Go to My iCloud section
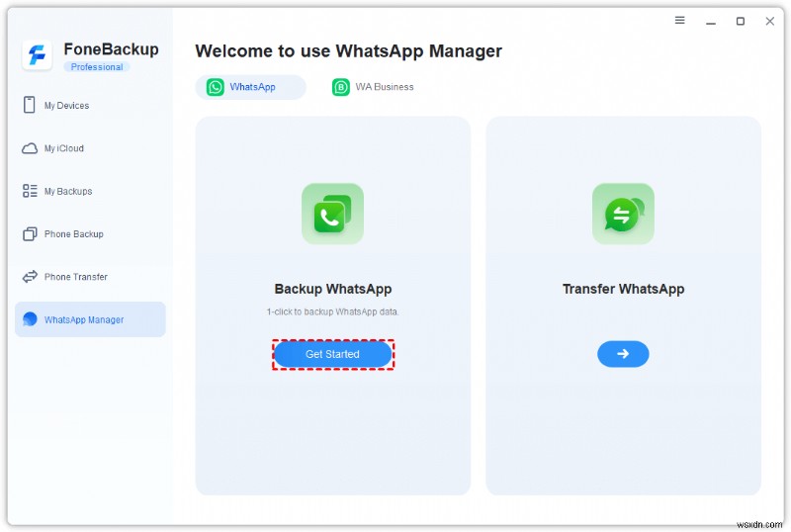The height and width of the screenshot is (532, 791). (90, 148)
